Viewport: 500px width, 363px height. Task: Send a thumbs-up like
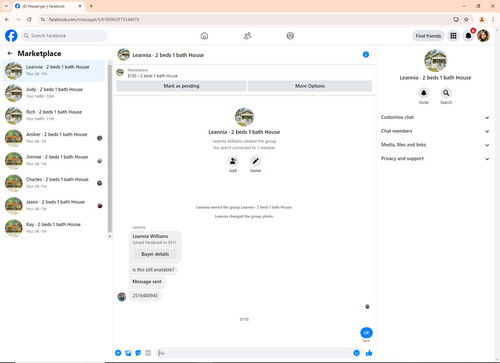[x=369, y=353]
